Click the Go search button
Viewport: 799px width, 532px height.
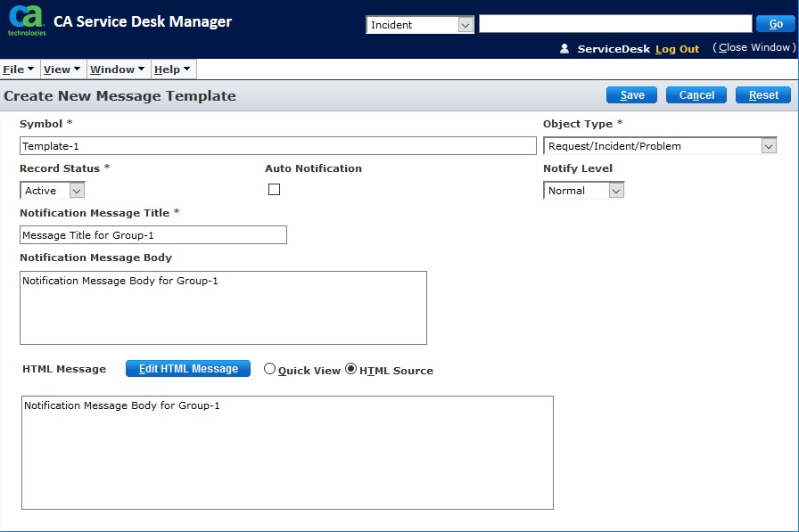[x=775, y=24]
